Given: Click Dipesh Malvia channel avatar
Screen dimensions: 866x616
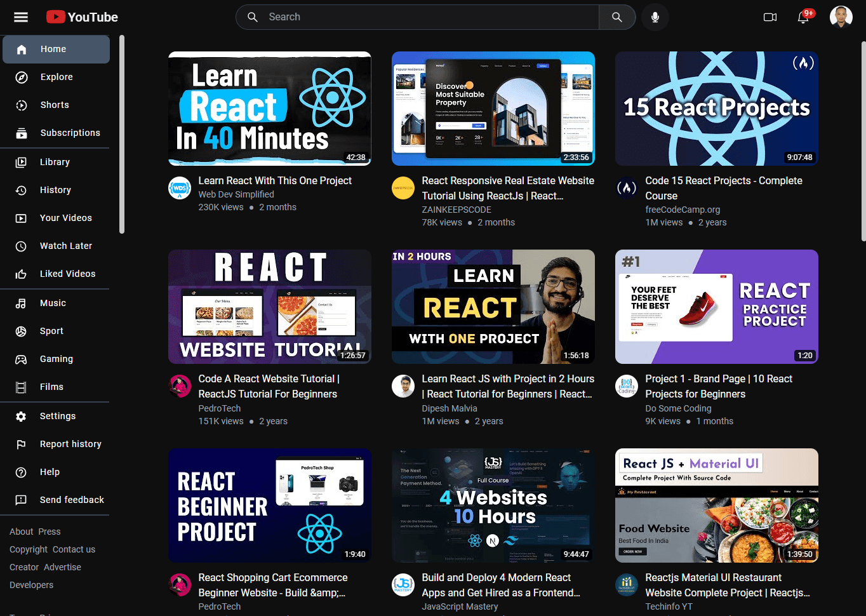Looking at the screenshot, I should pos(403,386).
